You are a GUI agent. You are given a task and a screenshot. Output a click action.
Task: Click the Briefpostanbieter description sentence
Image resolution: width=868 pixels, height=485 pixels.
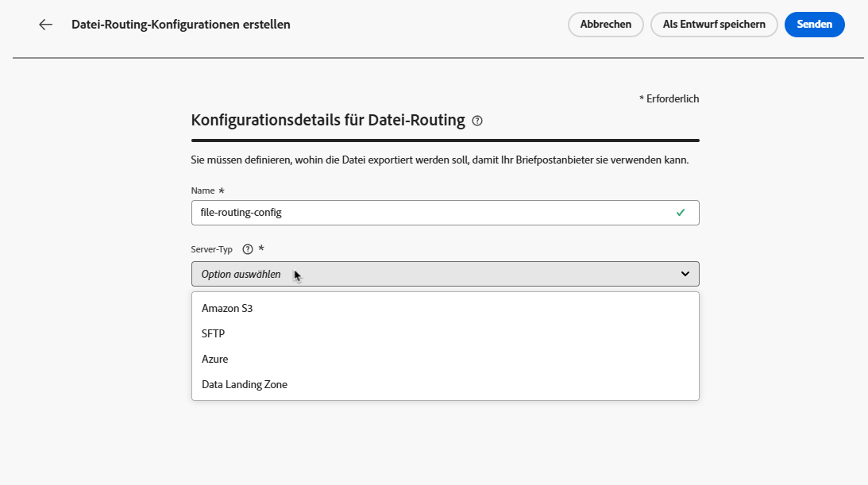(439, 160)
